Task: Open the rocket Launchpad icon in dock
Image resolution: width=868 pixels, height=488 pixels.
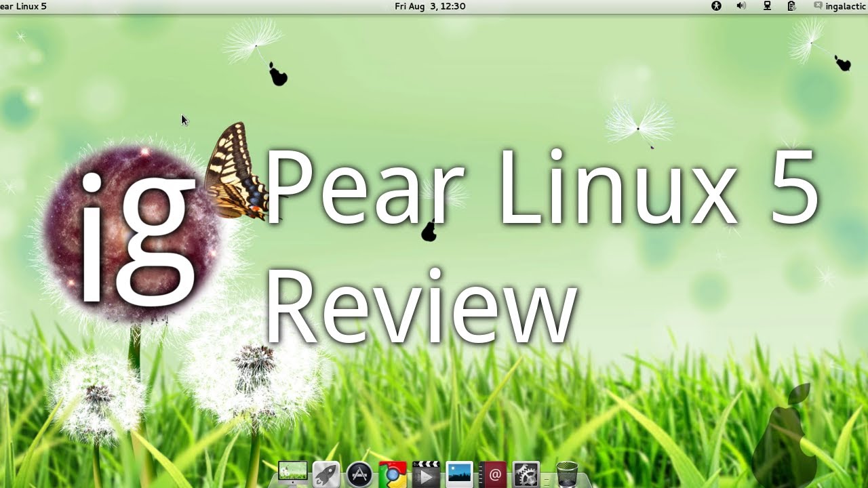Action: [x=326, y=474]
